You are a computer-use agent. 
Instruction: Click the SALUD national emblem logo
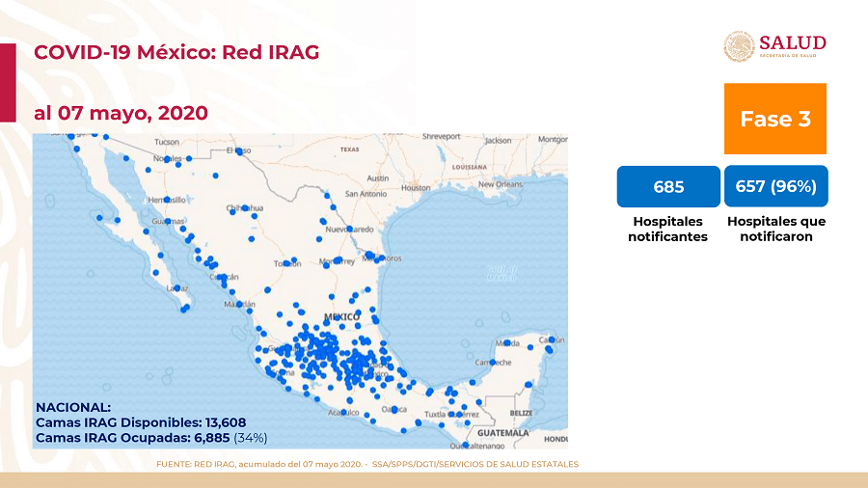pyautogui.click(x=739, y=46)
